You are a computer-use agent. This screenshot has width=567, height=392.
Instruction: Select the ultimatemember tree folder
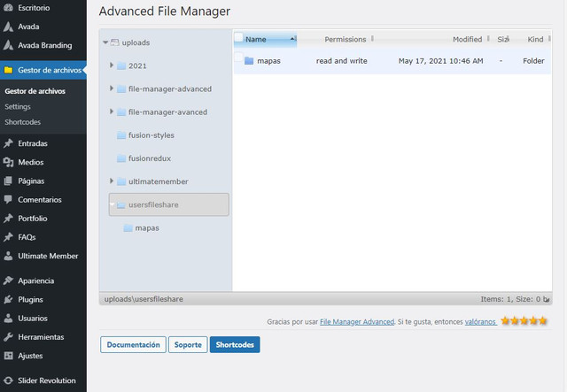pyautogui.click(x=158, y=181)
